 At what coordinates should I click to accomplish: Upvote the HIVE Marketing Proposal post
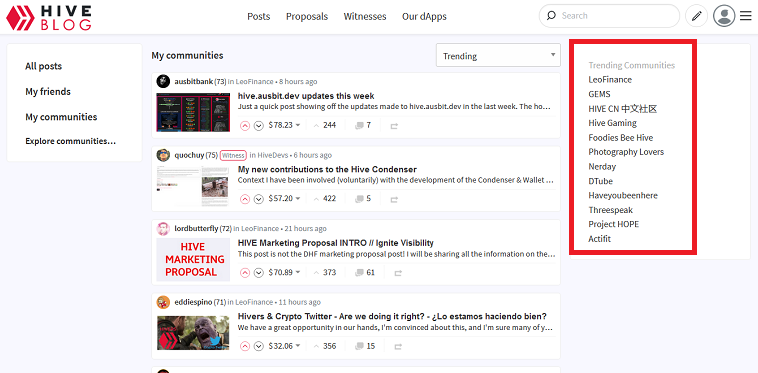point(245,273)
